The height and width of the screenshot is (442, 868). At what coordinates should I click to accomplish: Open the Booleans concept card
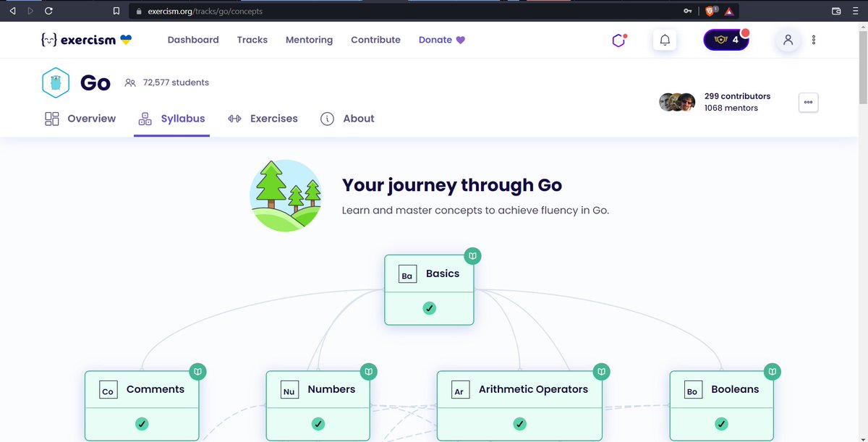coord(721,406)
